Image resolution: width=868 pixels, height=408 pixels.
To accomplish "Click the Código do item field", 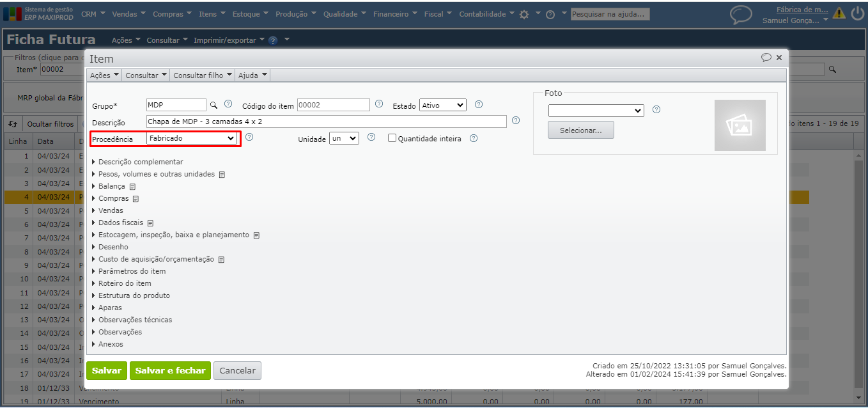I will [334, 105].
